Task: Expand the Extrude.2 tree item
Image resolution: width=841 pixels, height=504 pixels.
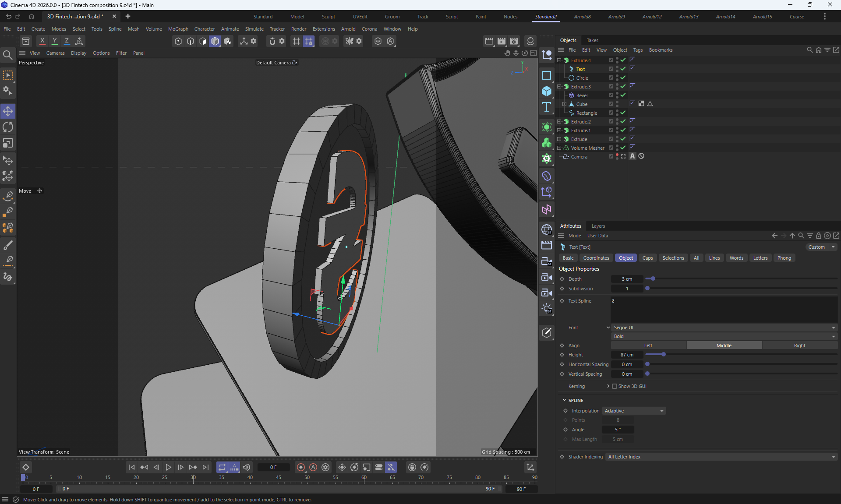Action: (559, 122)
